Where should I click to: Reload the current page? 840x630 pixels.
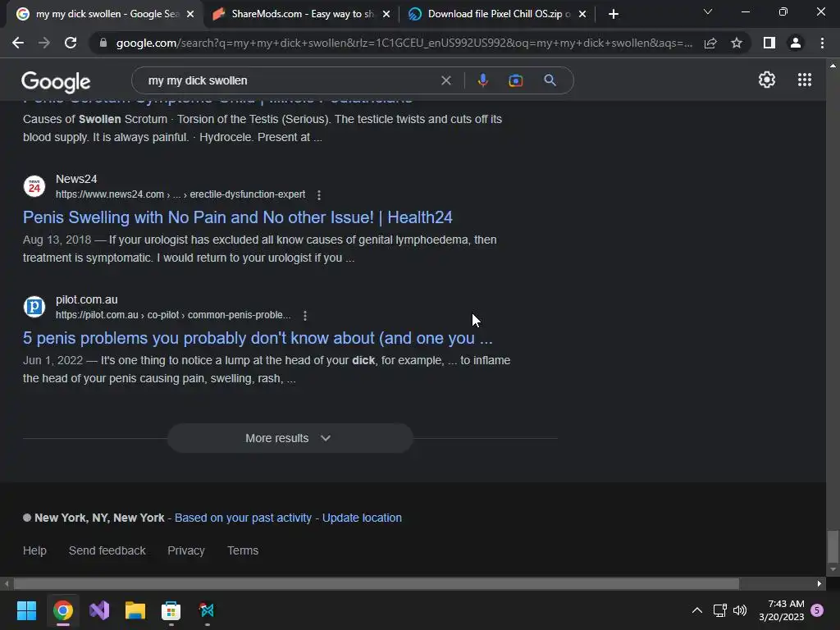click(x=71, y=43)
